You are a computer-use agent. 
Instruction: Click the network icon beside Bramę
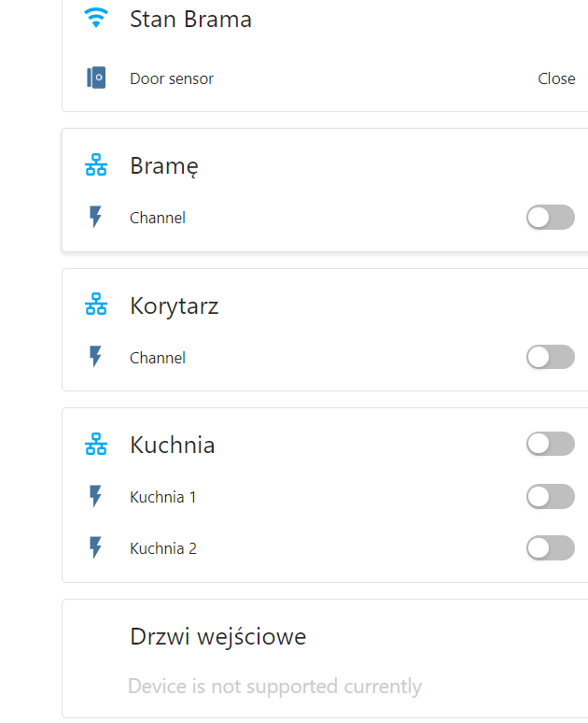coord(96,165)
